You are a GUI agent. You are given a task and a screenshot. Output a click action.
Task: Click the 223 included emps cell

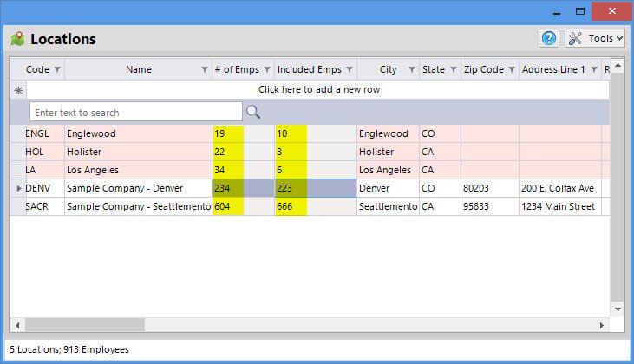coord(316,188)
